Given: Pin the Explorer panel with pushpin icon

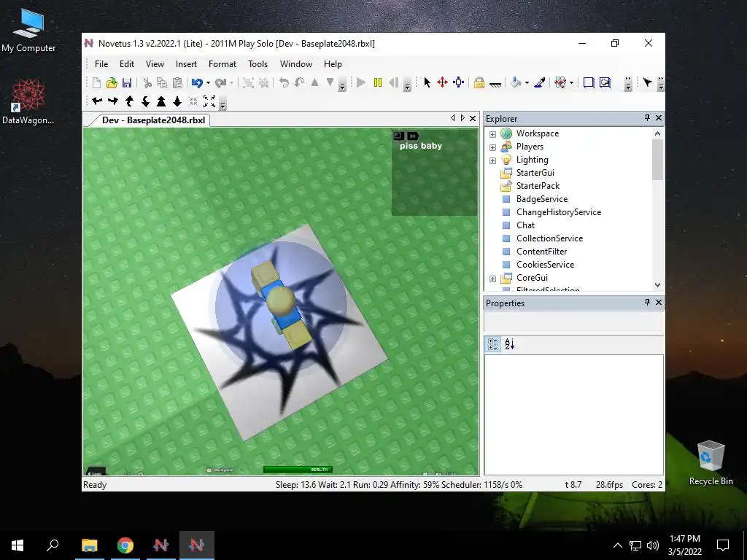Looking at the screenshot, I should [647, 117].
